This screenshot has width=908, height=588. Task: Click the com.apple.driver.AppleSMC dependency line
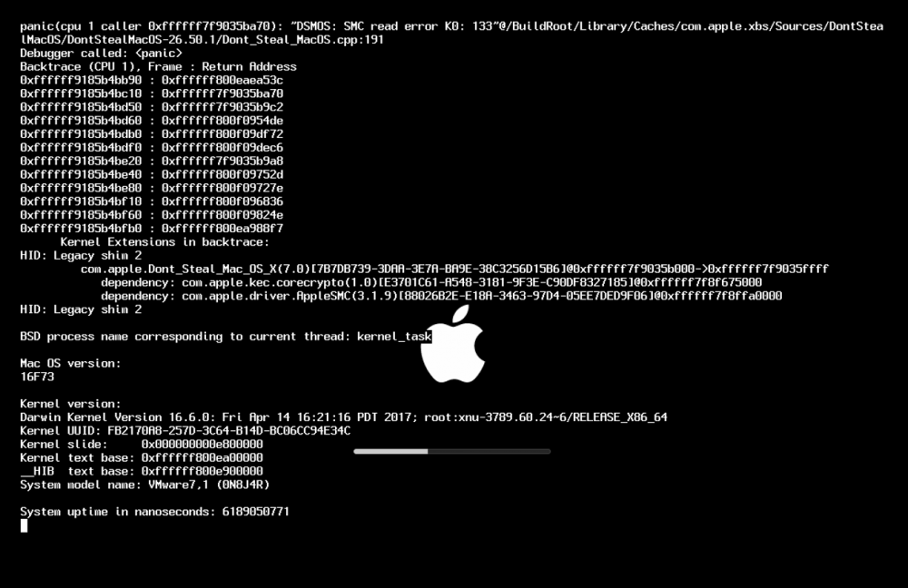tap(441, 296)
